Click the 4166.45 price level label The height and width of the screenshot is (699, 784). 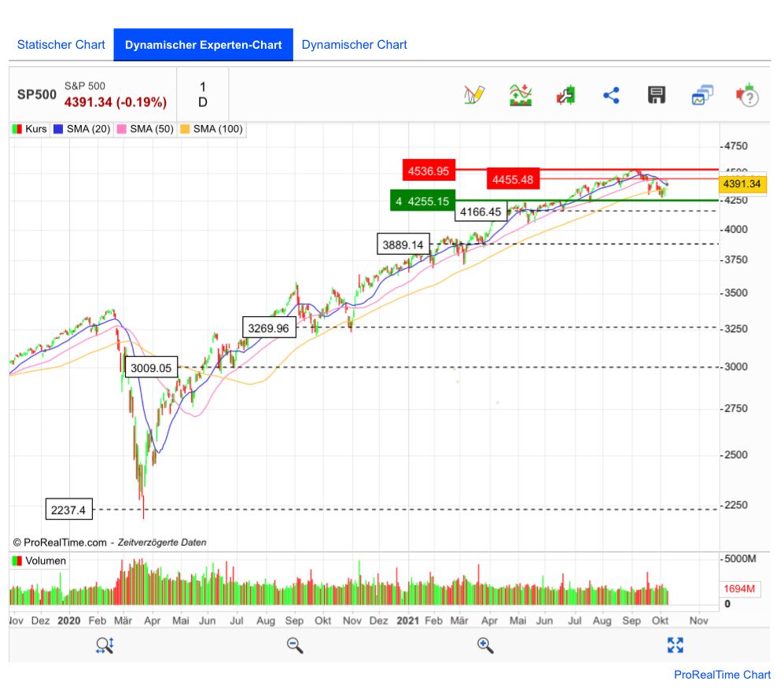(x=480, y=212)
